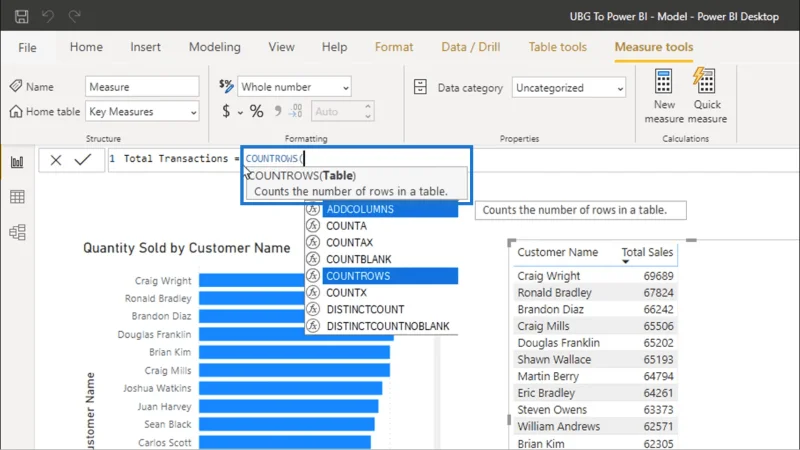Click the thousands separator comma icon
The width and height of the screenshot is (800, 450).
278,111
